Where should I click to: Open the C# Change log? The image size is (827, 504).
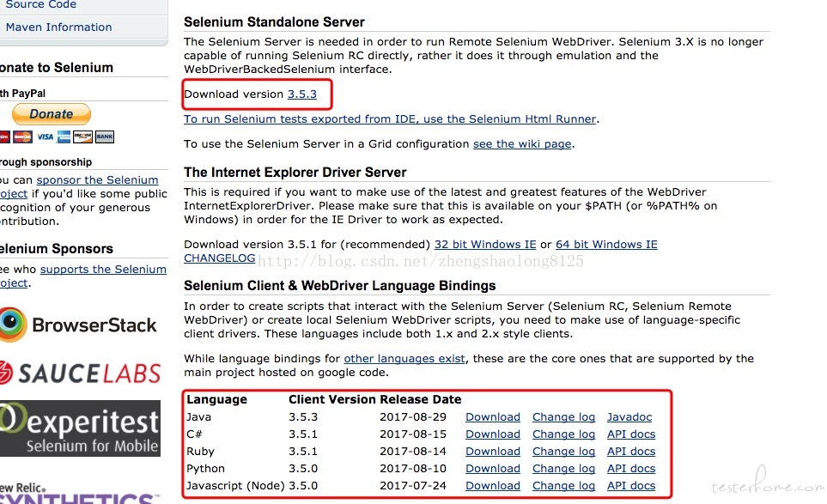[x=563, y=434]
